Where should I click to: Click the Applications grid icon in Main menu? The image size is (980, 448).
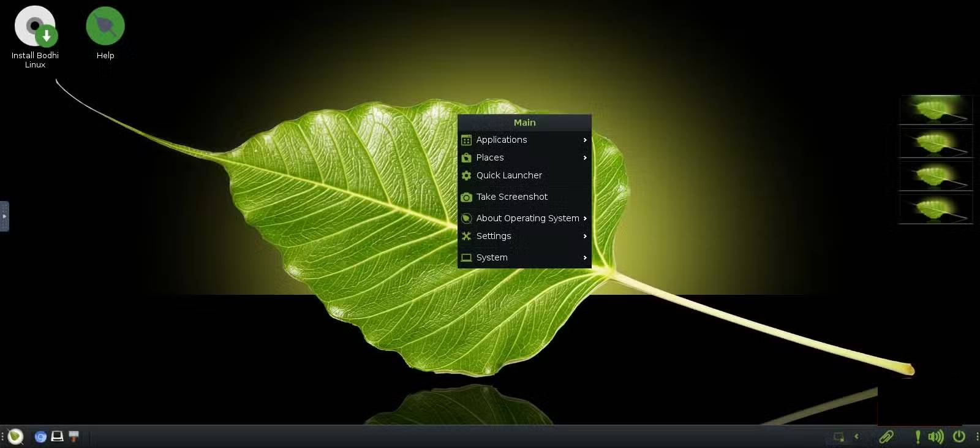(x=466, y=140)
